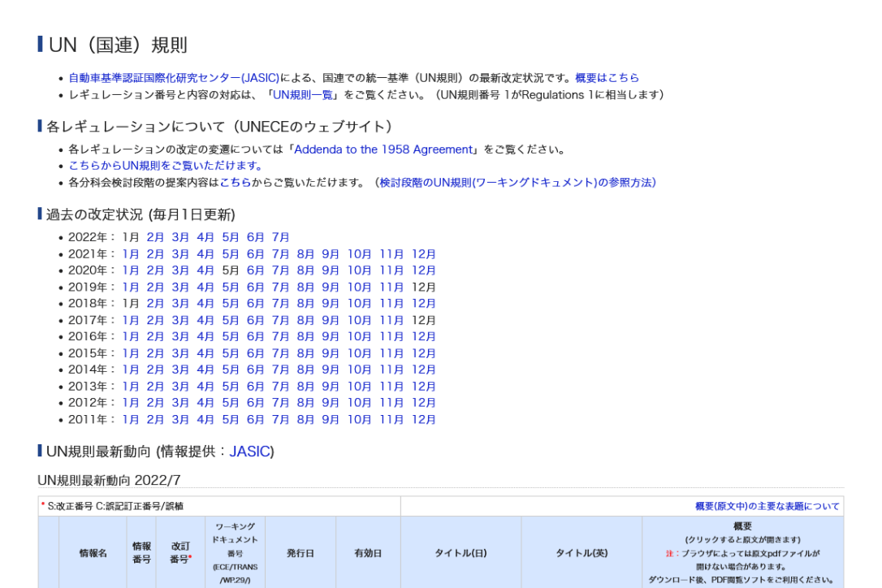Open the UN規則一覧 link
The height and width of the screenshot is (588, 882).
click(x=303, y=95)
